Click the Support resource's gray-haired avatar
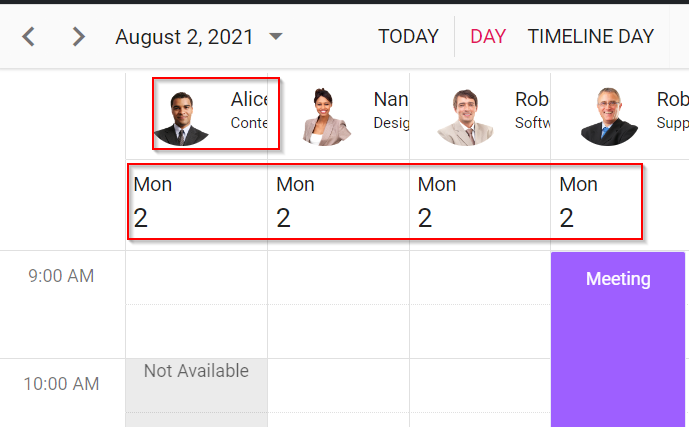The height and width of the screenshot is (427, 689). (608, 116)
